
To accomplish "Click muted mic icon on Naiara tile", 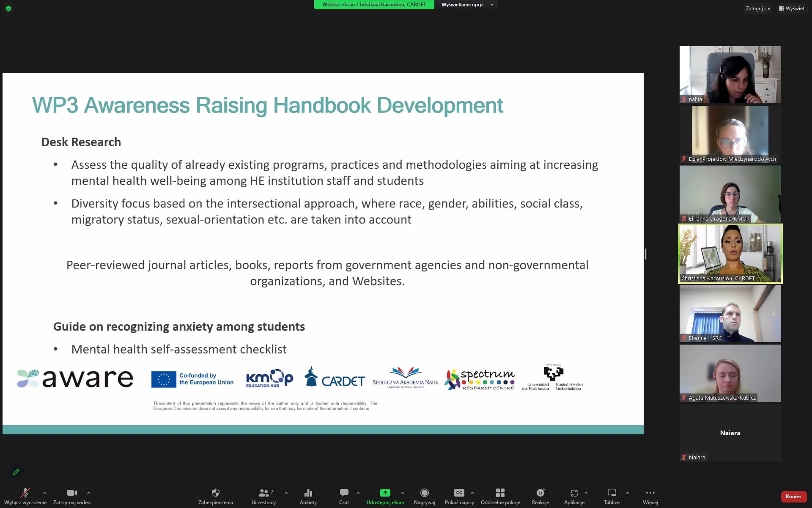I will point(684,457).
